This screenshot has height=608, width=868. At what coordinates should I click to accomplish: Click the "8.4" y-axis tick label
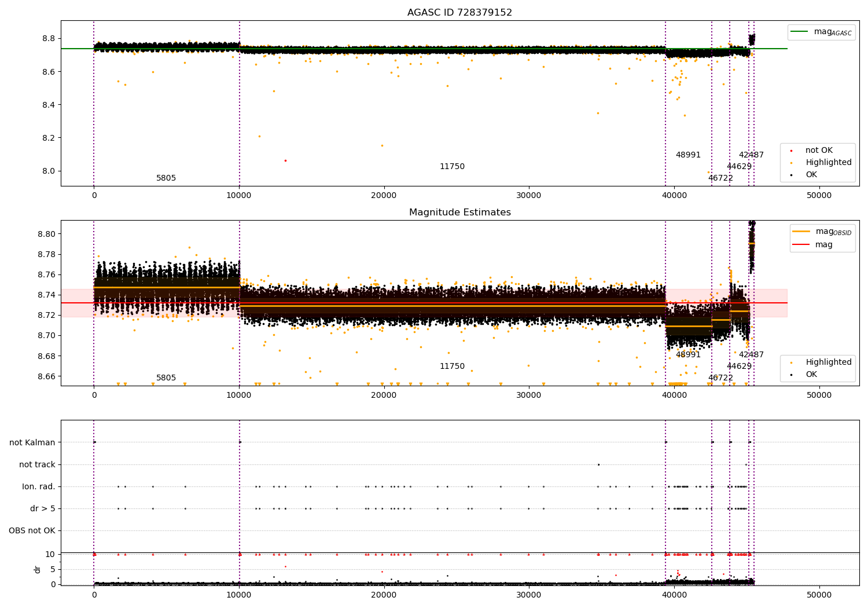point(48,105)
